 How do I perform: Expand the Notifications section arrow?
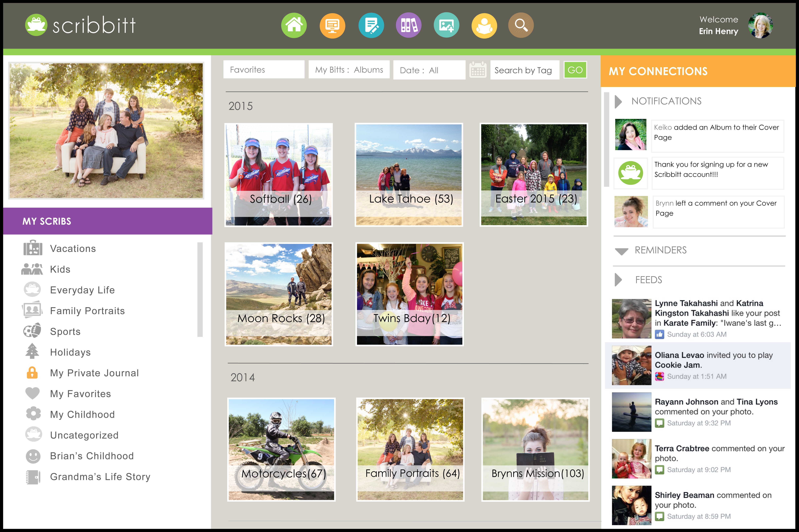click(x=618, y=102)
